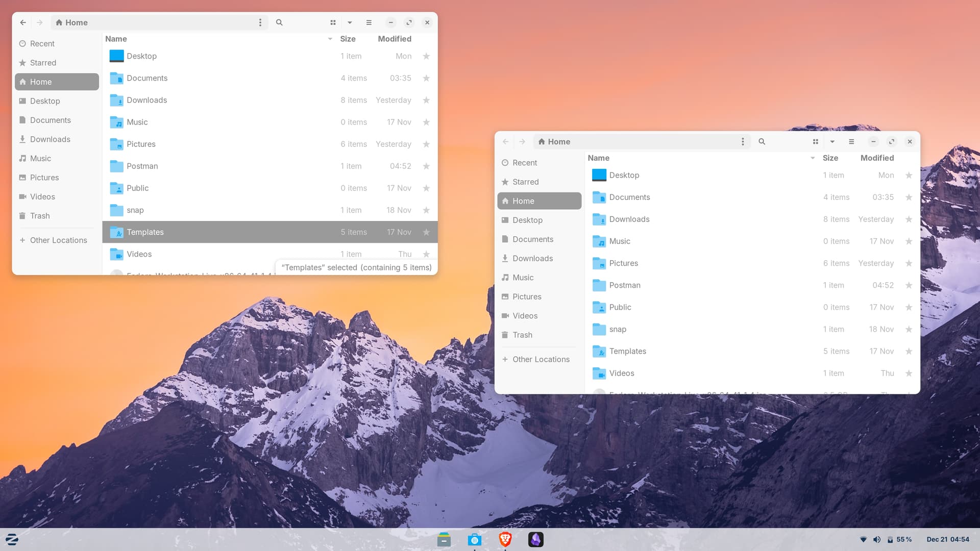Activate the search icon in the front window
This screenshot has width=980, height=551.
coord(762,141)
